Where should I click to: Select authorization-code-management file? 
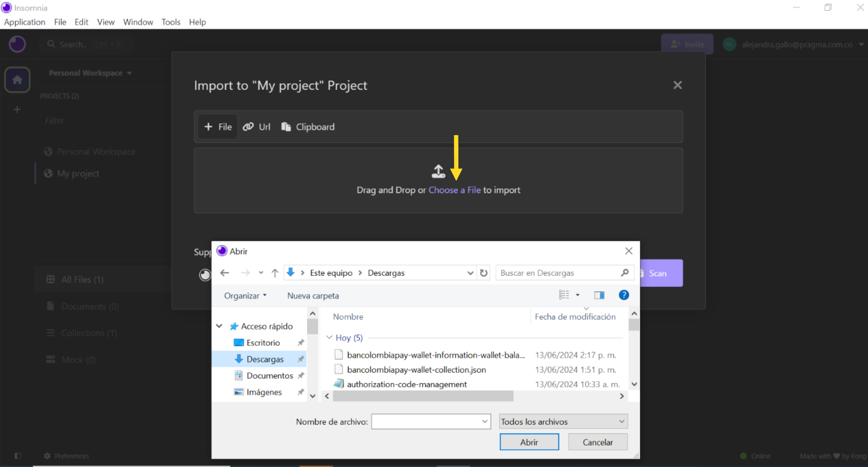pos(407,384)
